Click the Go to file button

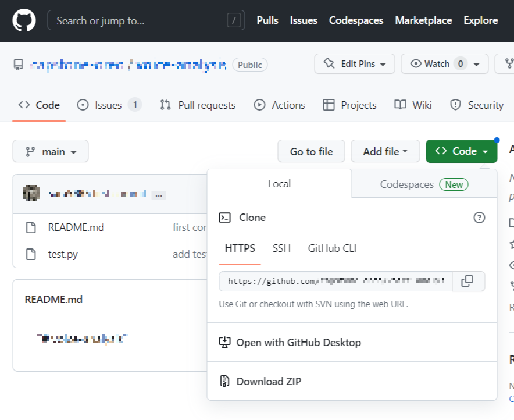pyautogui.click(x=311, y=151)
